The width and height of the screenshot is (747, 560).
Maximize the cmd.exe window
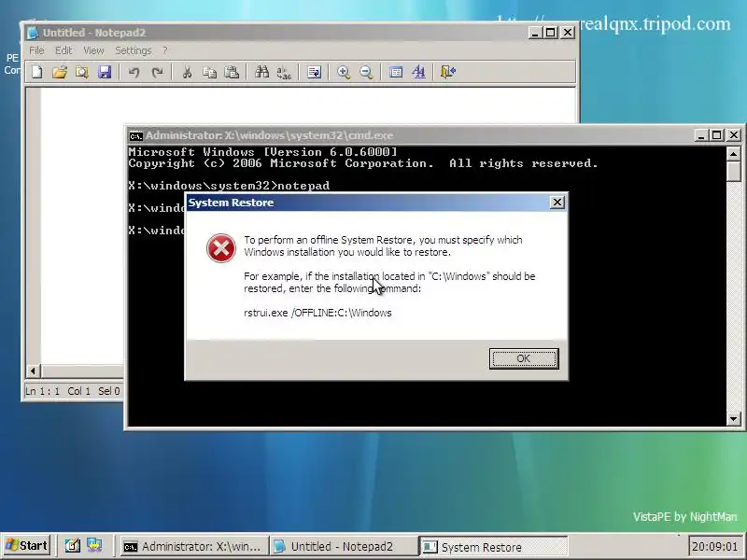716,135
